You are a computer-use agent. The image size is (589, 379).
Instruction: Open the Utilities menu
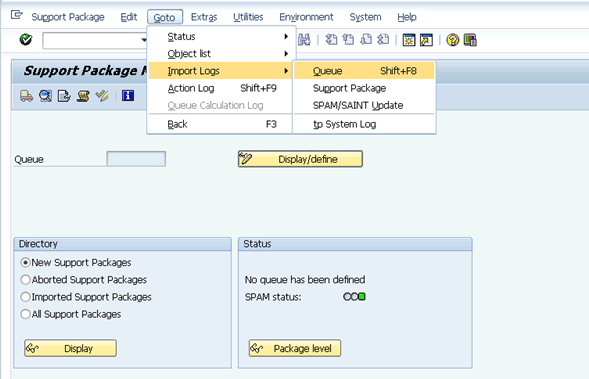pos(248,17)
